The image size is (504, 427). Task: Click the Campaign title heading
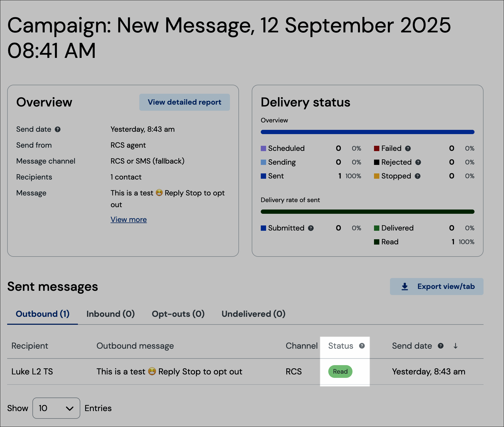(x=229, y=38)
